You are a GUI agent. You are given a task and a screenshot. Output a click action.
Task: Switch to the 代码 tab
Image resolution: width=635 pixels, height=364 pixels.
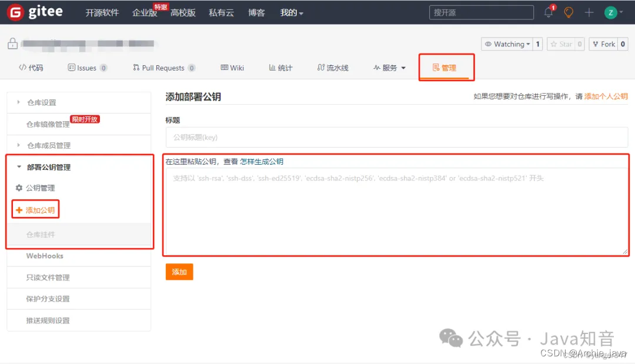[31, 68]
